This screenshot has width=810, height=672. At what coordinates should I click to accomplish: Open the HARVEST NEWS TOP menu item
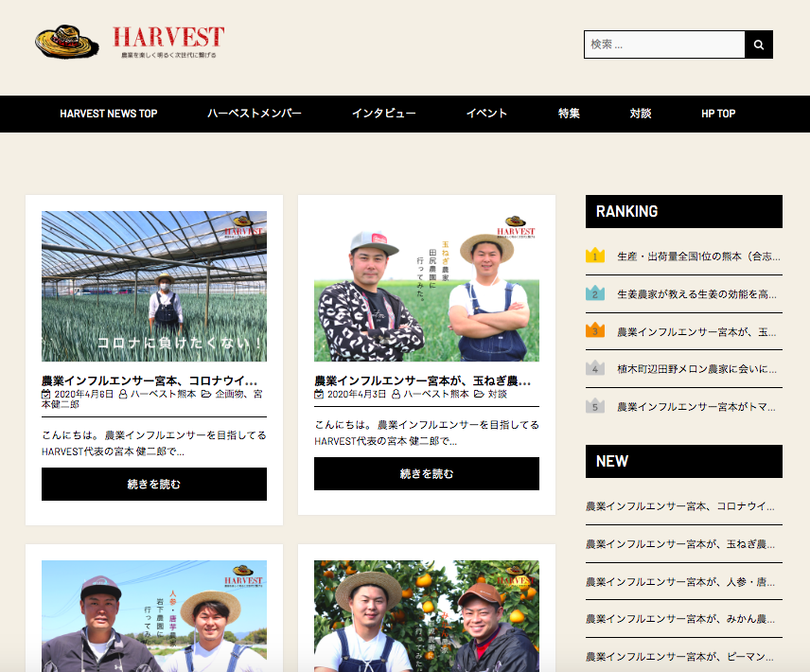[x=109, y=114]
